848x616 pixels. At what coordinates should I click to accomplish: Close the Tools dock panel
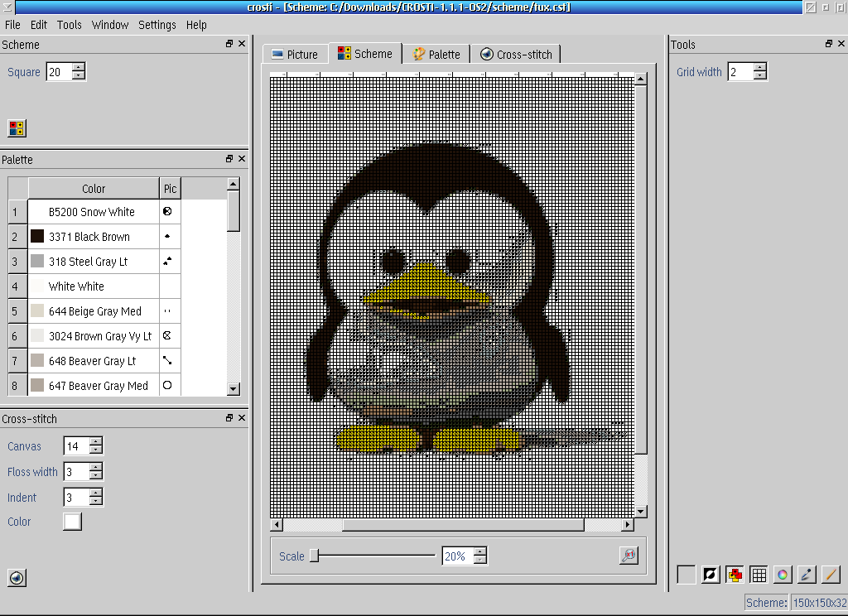pos(841,44)
